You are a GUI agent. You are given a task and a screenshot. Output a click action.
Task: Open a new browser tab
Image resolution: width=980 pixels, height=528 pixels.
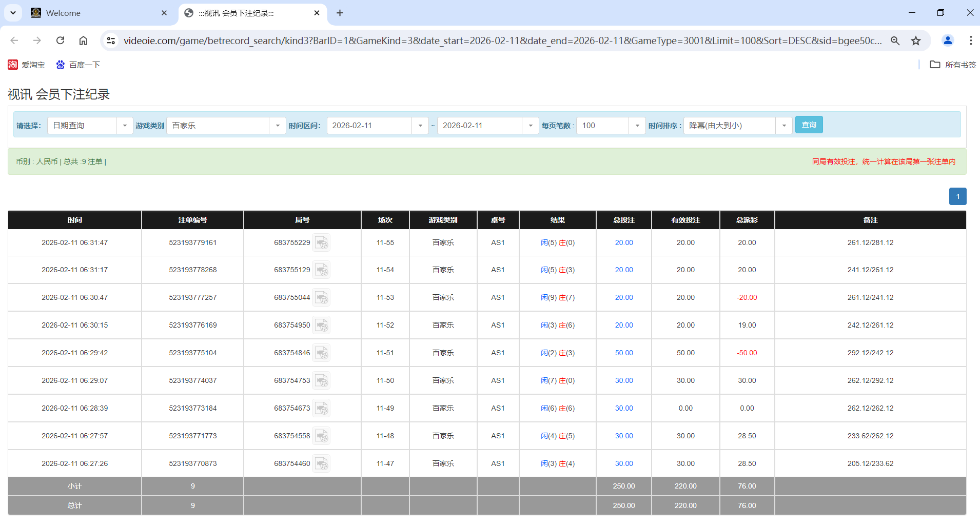point(340,13)
